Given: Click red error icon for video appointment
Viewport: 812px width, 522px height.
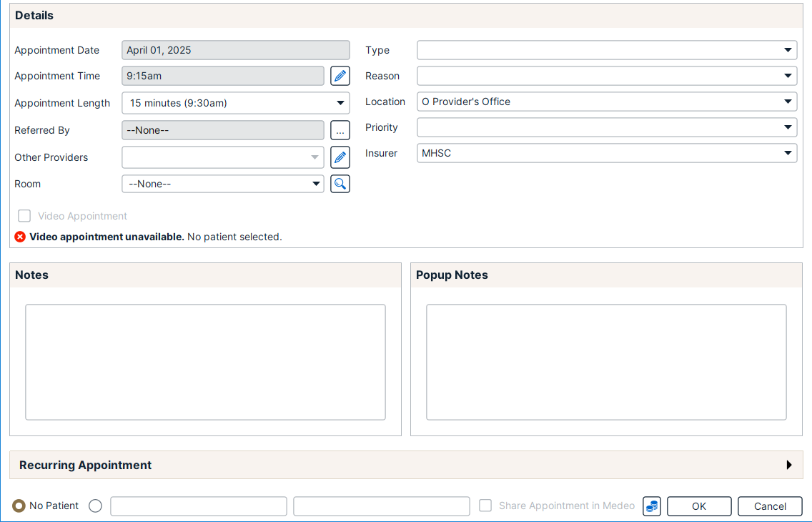Looking at the screenshot, I should click(x=20, y=237).
